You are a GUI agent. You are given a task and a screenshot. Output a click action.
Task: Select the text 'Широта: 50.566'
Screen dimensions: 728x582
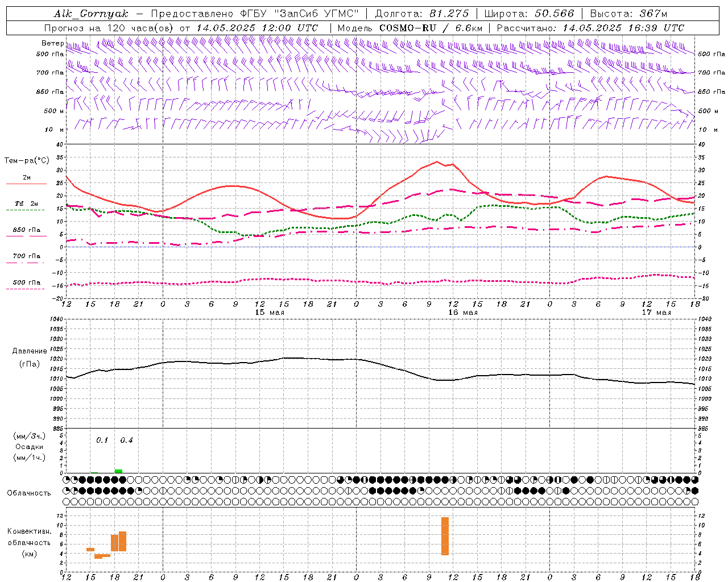(x=529, y=14)
